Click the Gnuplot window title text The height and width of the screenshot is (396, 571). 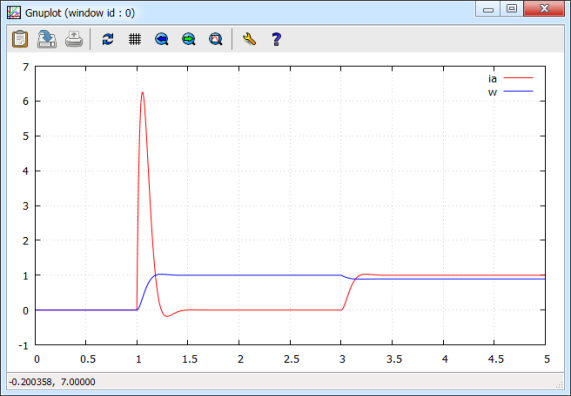(80, 13)
